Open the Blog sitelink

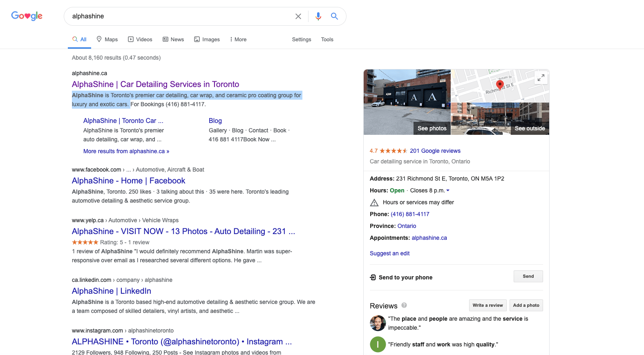coord(215,121)
